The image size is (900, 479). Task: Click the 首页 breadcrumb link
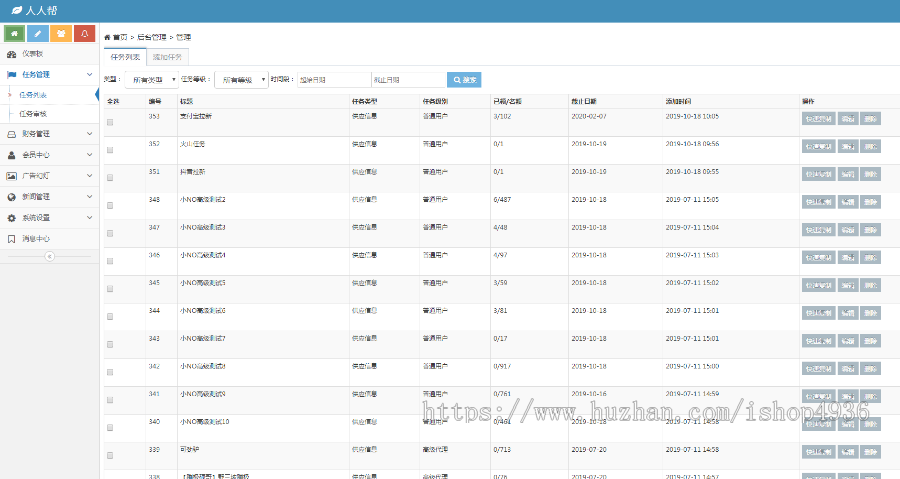tap(120, 37)
